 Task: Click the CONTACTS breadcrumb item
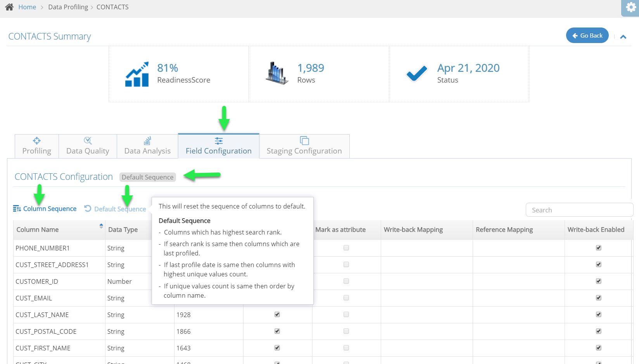pyautogui.click(x=112, y=7)
